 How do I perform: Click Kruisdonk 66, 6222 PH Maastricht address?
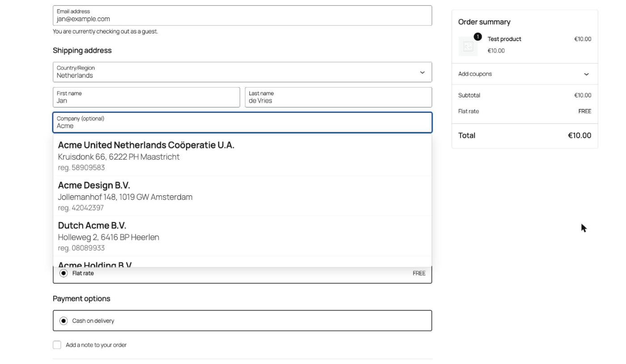(x=119, y=157)
